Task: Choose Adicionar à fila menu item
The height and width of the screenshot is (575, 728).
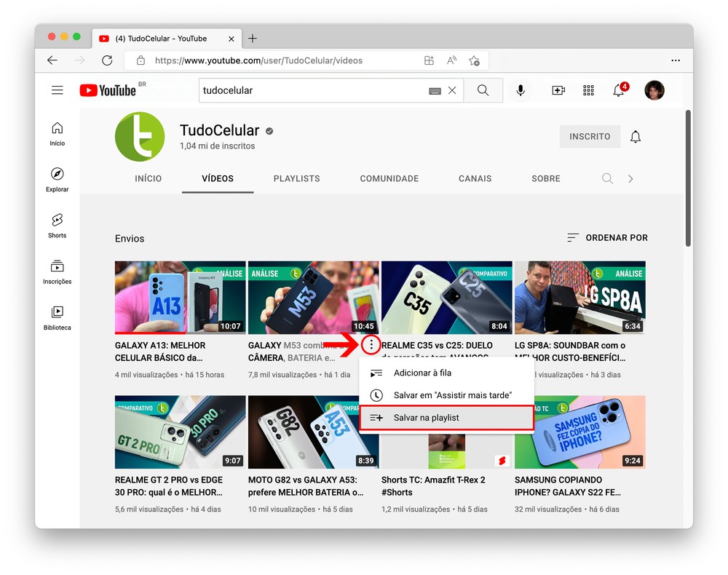Action: click(447, 373)
